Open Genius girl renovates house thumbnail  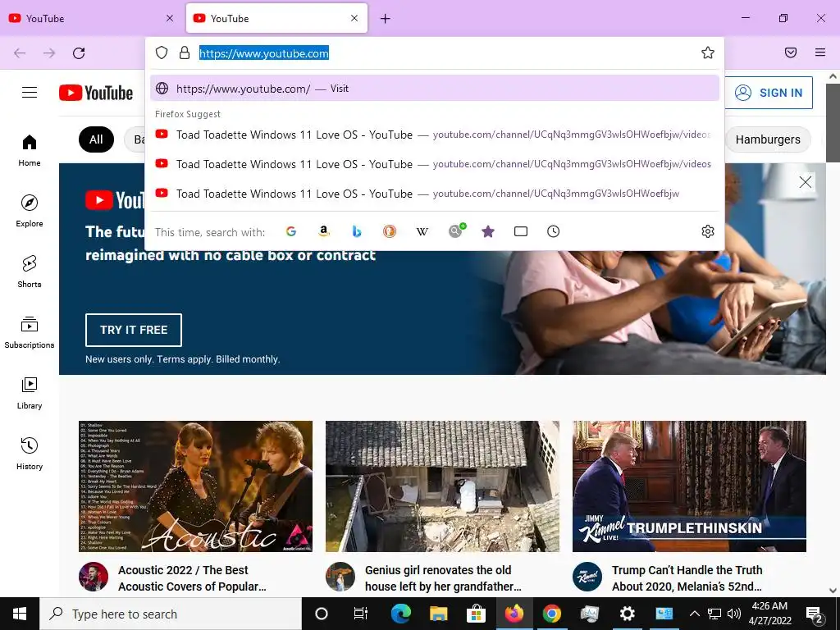click(x=442, y=486)
